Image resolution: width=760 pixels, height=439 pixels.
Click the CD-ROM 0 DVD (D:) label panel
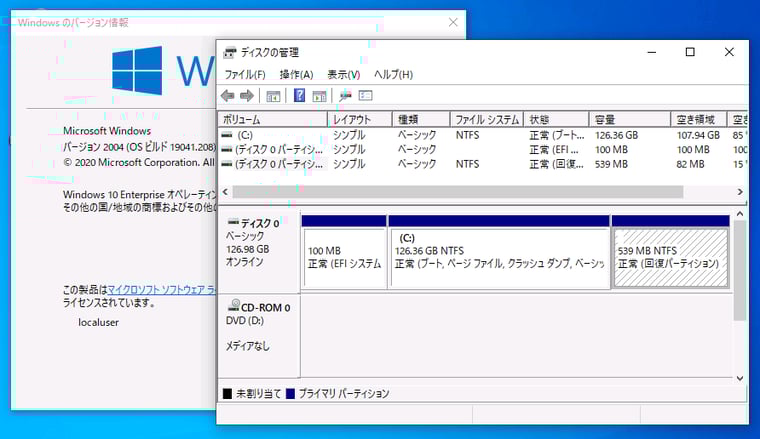pos(259,335)
